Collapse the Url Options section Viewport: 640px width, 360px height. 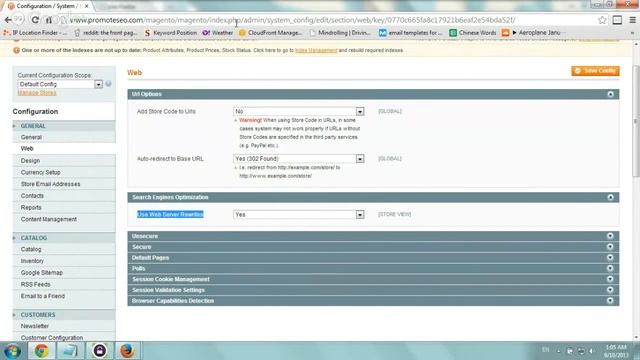[x=610, y=94]
